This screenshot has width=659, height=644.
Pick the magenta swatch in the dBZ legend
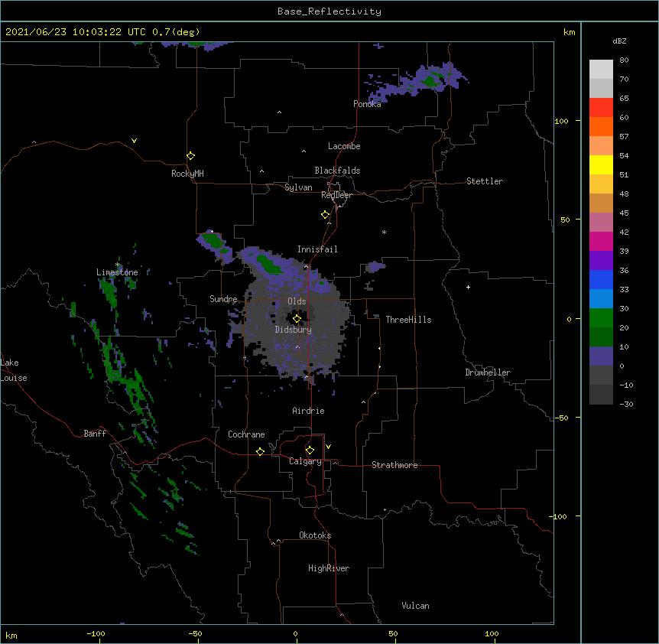[601, 241]
